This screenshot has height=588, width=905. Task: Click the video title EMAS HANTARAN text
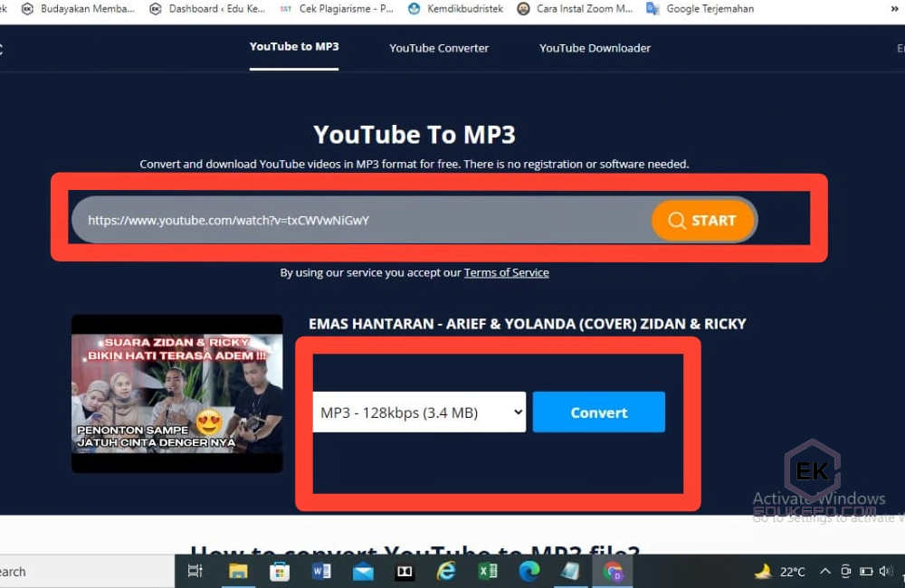point(527,324)
